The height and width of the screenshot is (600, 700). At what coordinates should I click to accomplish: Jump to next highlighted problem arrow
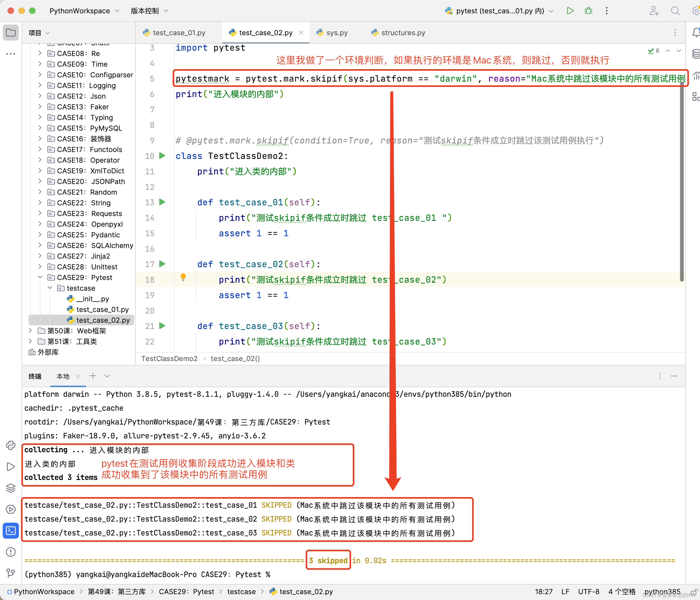[x=678, y=51]
